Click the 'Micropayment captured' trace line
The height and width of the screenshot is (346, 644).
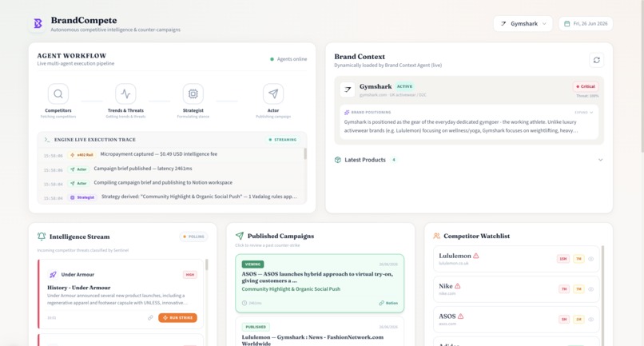158,154
